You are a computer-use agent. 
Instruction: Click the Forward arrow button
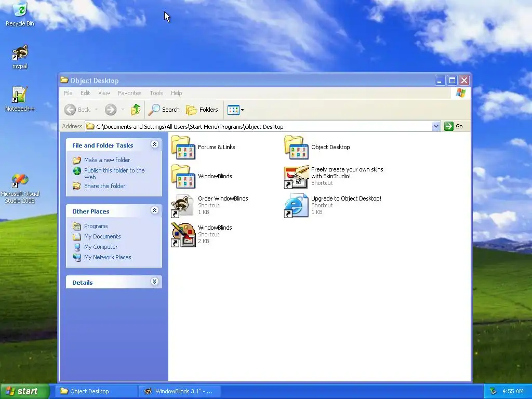[111, 110]
